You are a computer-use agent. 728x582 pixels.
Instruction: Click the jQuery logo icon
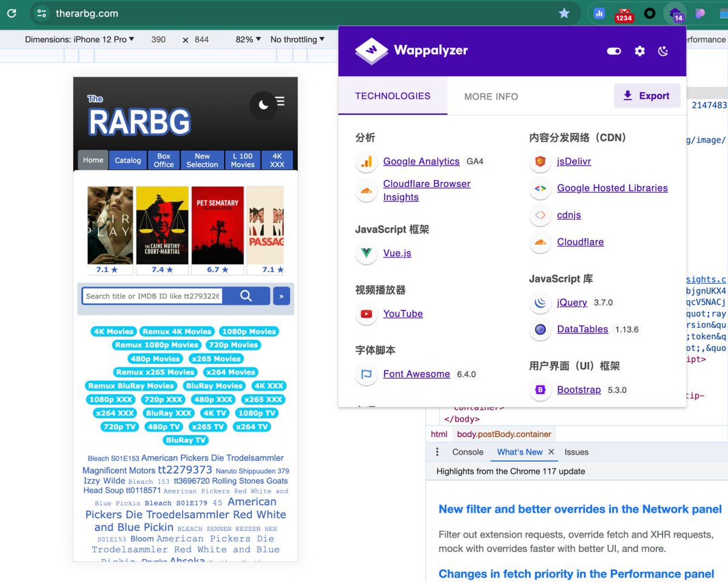[540, 303]
